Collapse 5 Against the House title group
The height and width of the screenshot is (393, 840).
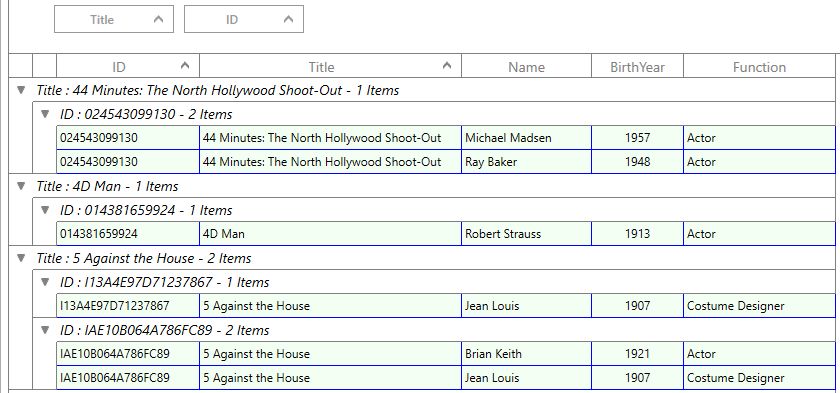click(x=21, y=258)
